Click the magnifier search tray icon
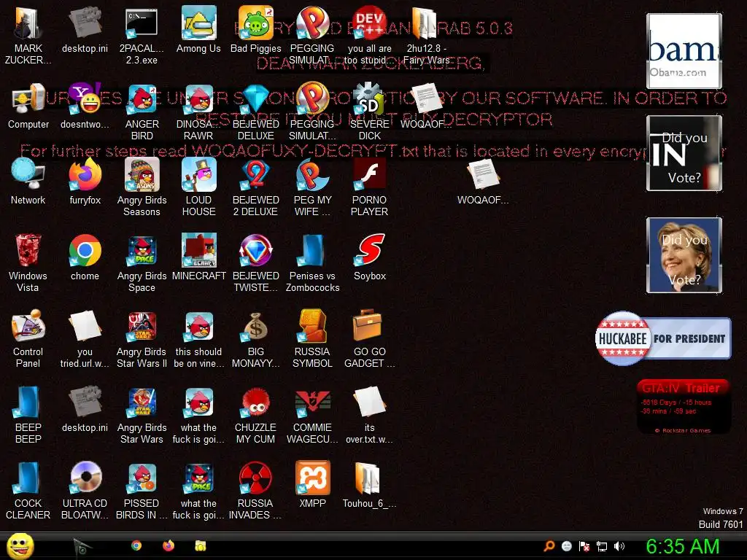747x560 pixels. (x=549, y=546)
